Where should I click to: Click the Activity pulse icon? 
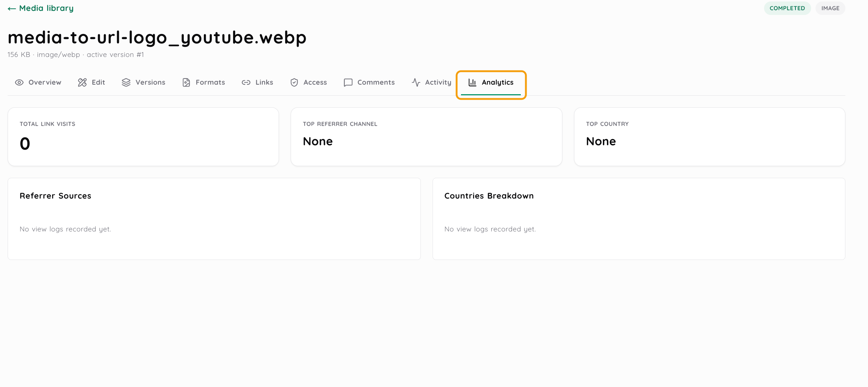(x=416, y=83)
